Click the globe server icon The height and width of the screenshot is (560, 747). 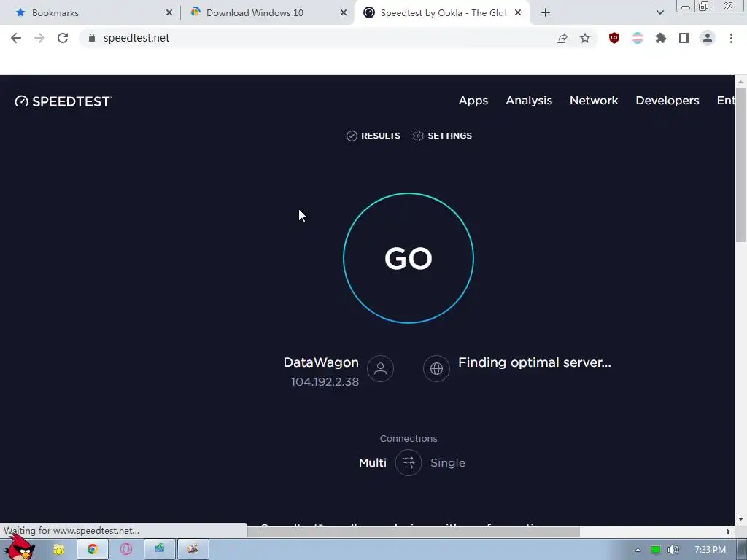[436, 368]
